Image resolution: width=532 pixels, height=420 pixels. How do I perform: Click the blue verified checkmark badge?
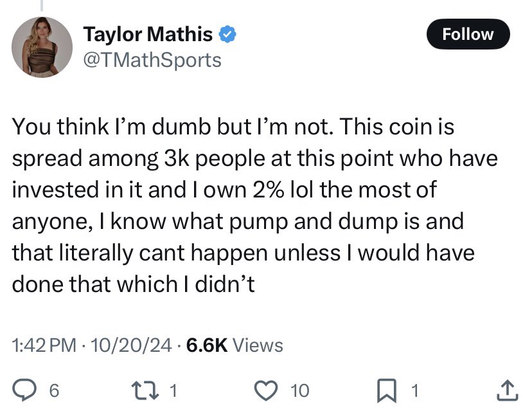[227, 35]
